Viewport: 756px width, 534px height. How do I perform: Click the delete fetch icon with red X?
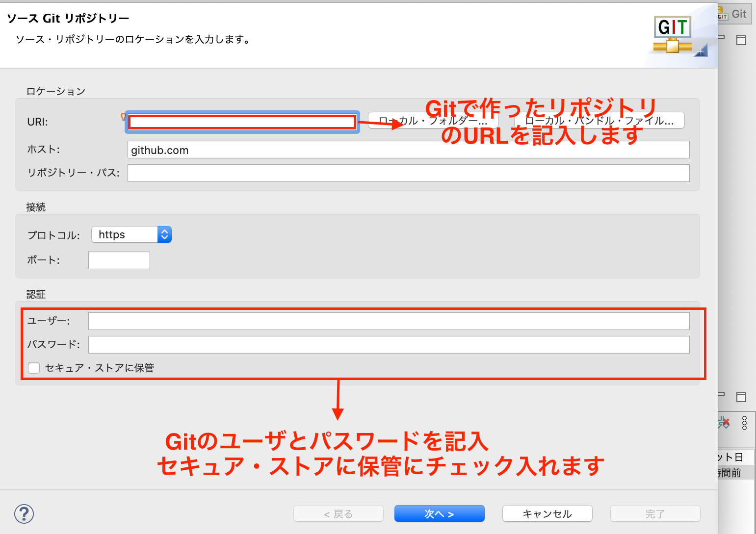tap(724, 423)
